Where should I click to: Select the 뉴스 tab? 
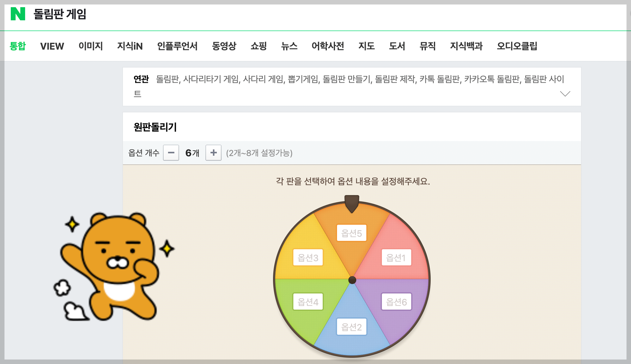click(x=289, y=46)
